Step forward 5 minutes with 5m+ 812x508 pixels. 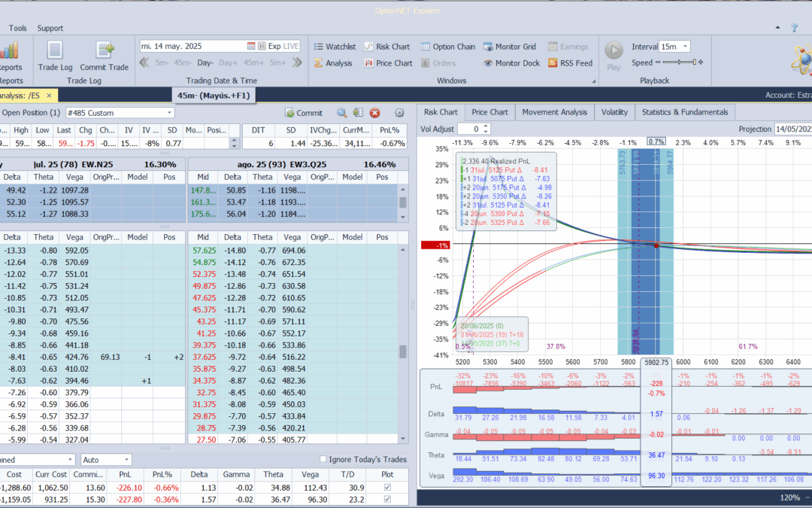(x=277, y=62)
